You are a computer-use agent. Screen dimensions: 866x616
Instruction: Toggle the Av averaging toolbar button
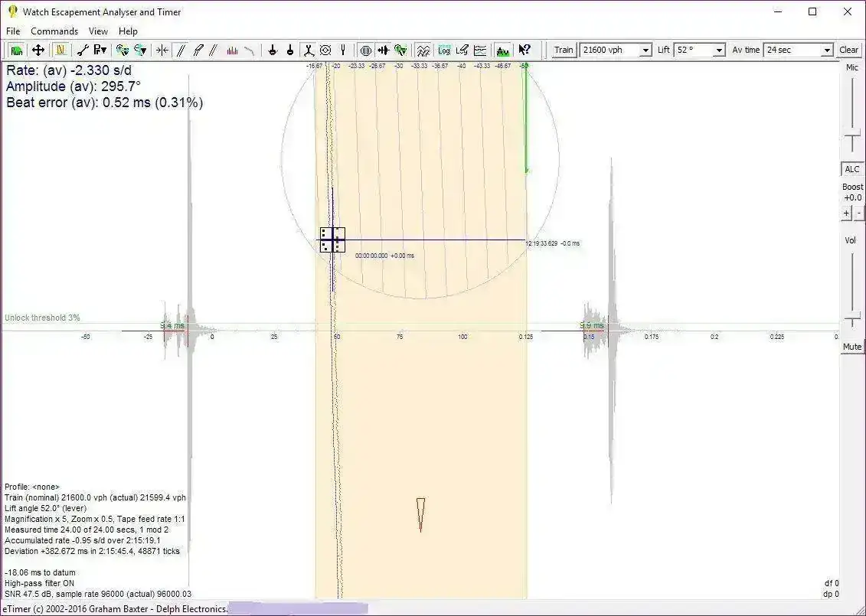[x=502, y=50]
